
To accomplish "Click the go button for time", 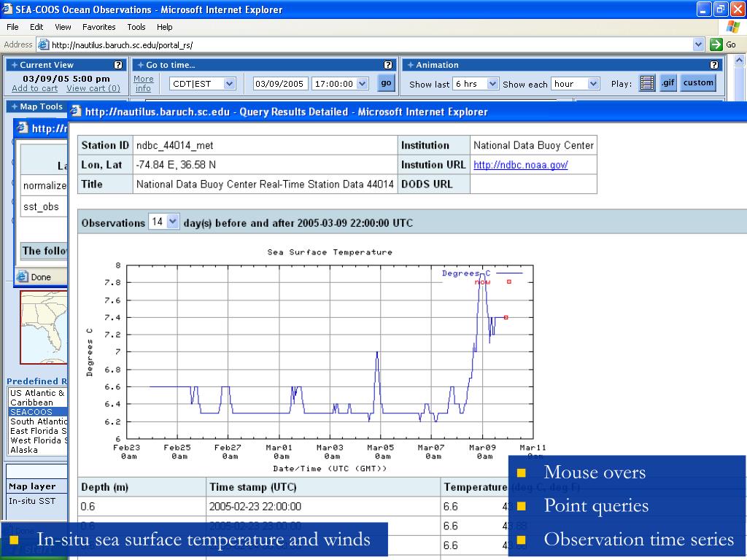I will click(386, 83).
